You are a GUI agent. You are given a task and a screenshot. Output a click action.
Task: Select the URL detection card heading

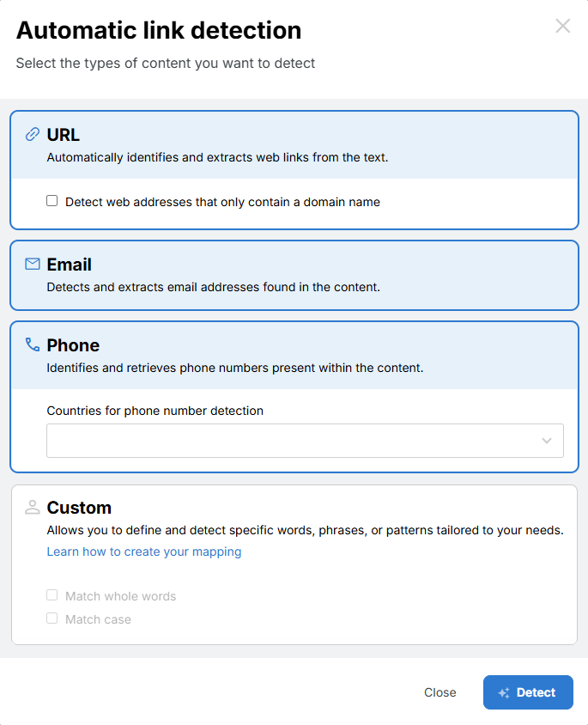pos(64,135)
